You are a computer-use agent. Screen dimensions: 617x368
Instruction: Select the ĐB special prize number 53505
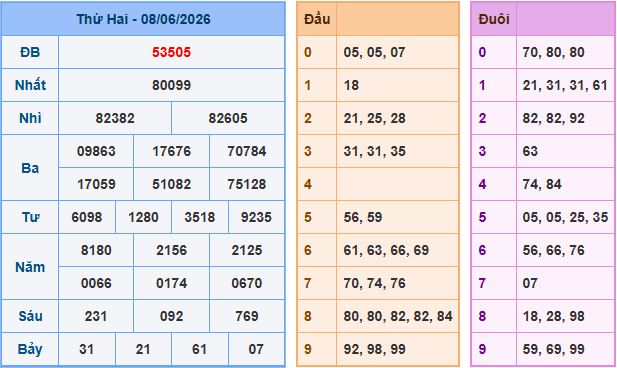coord(172,52)
